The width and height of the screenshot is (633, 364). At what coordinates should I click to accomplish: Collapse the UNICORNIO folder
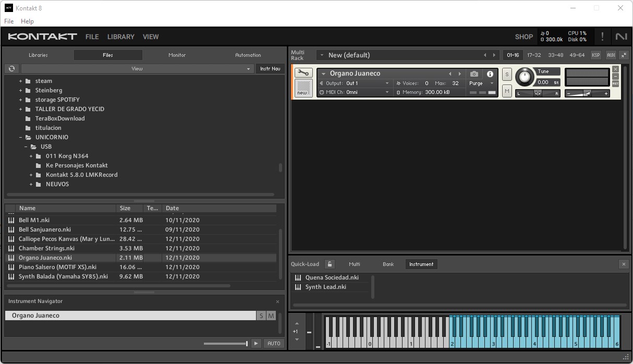[x=21, y=137]
